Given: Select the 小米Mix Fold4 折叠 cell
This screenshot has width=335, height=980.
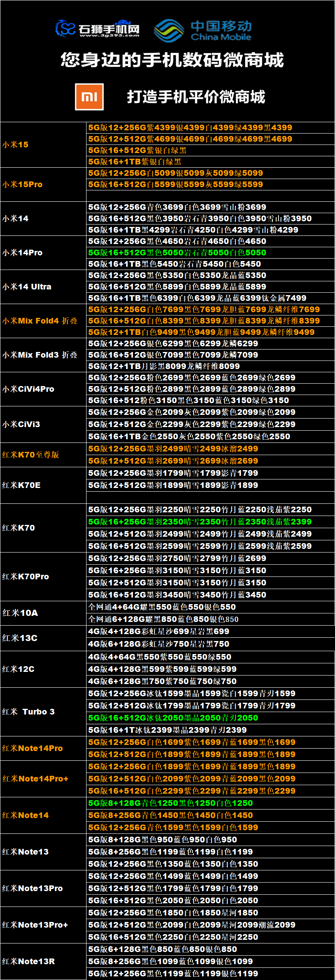Looking at the screenshot, I should click(43, 321).
